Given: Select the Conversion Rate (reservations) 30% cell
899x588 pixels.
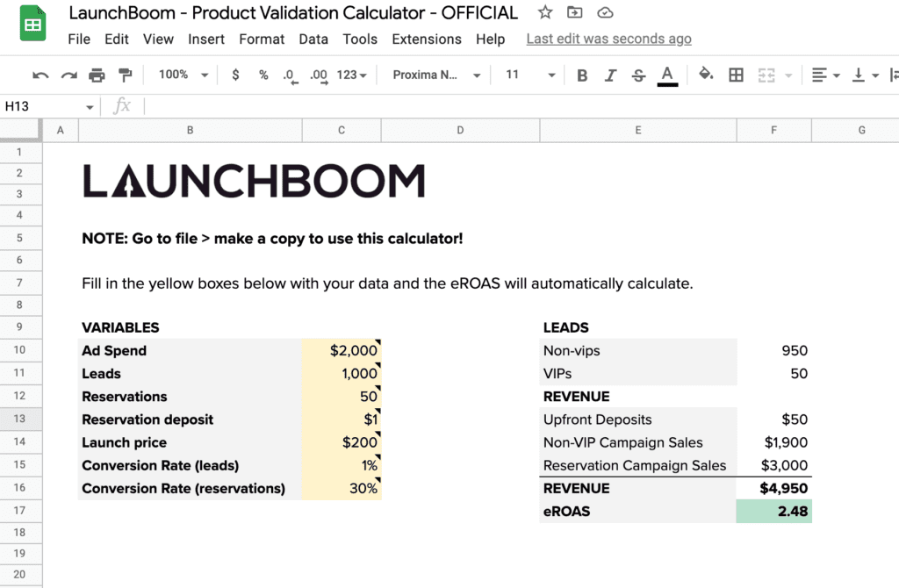Looking at the screenshot, I should tap(342, 488).
